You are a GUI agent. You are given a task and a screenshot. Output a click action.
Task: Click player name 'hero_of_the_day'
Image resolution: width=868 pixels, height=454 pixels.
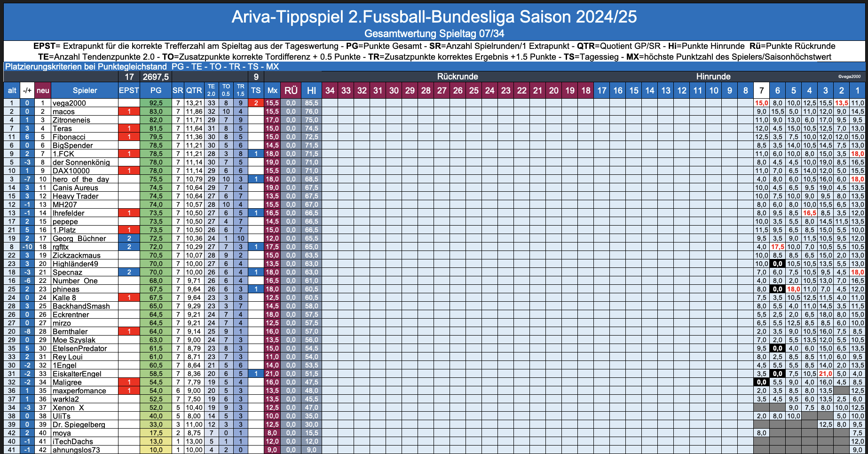pyautogui.click(x=80, y=179)
